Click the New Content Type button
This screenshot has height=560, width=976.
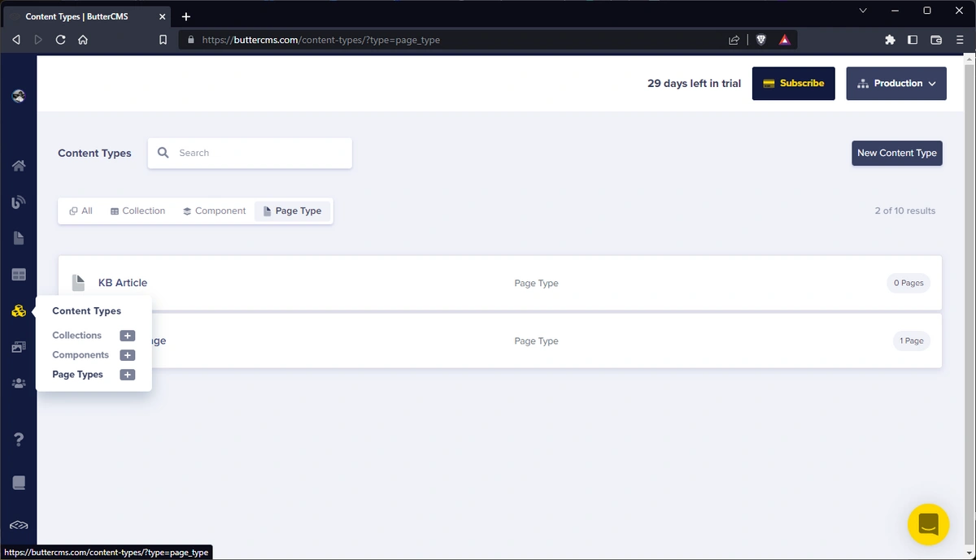[897, 153]
